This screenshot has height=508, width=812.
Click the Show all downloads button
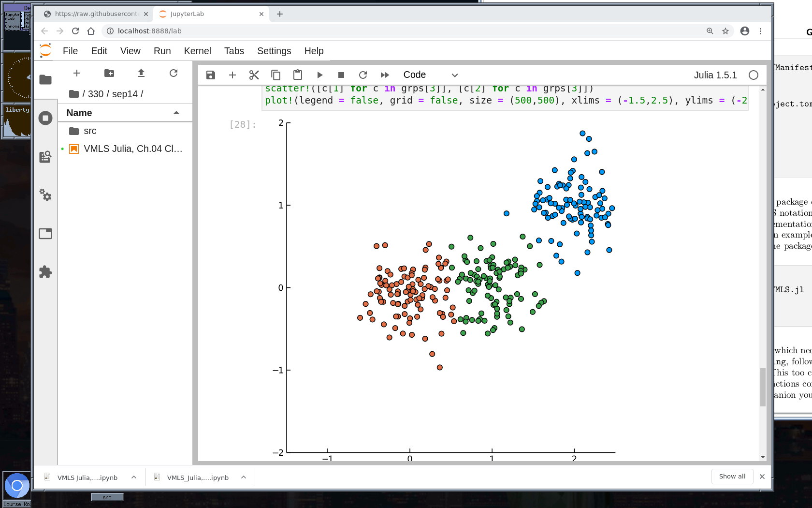(x=732, y=477)
